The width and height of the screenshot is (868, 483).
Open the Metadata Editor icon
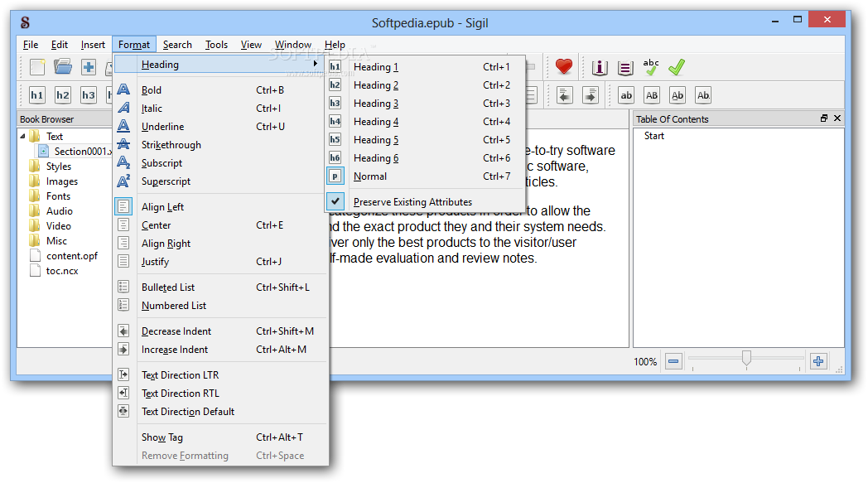pos(600,68)
